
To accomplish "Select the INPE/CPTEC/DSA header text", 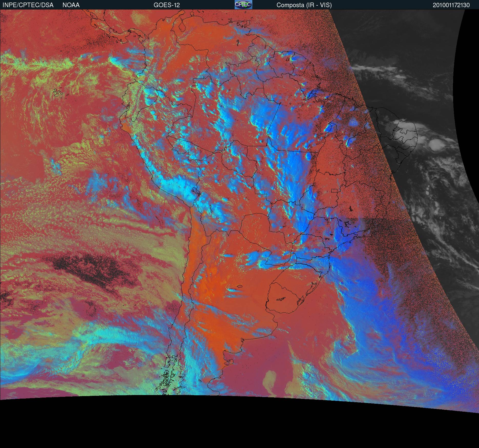I will (x=28, y=5).
